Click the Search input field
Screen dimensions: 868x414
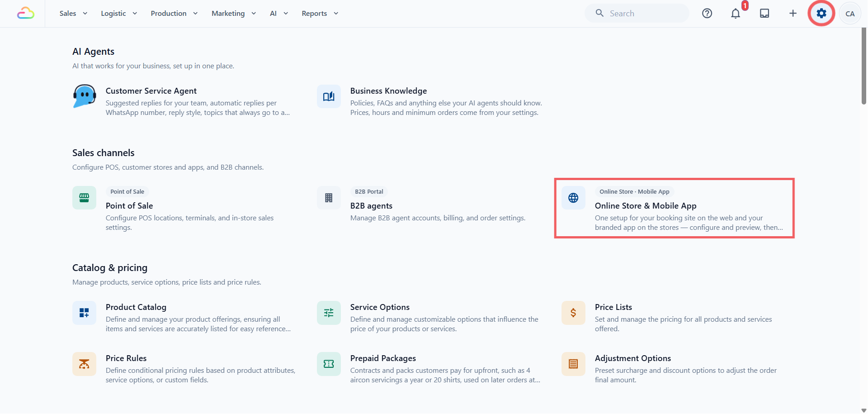[x=637, y=13]
